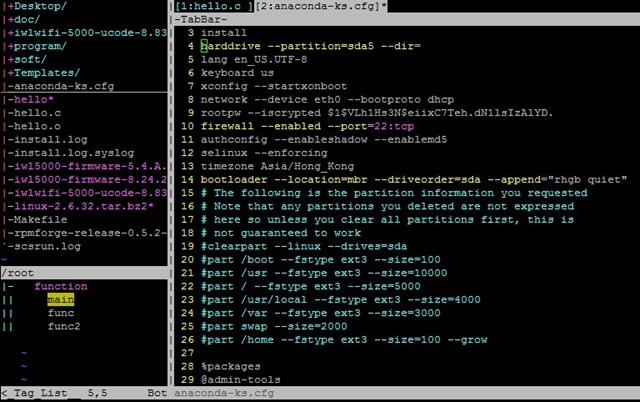640x402 pixels.
Task: Click '#part swap --size=2000' line
Action: [x=273, y=326]
